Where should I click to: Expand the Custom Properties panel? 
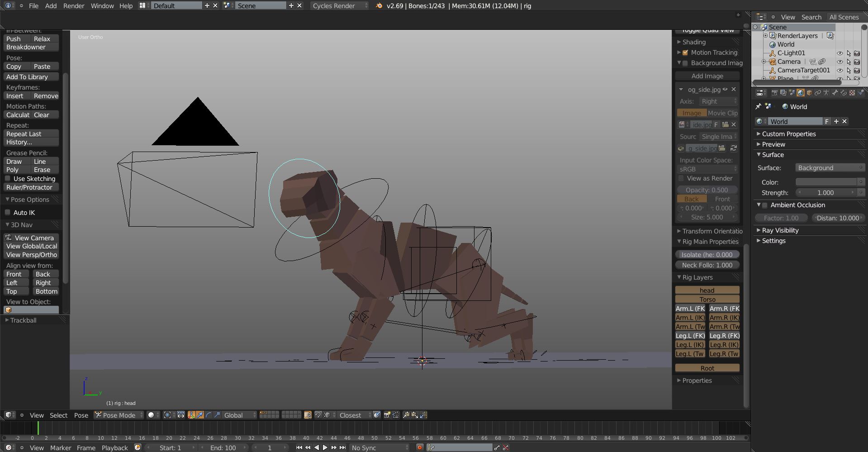click(x=789, y=134)
